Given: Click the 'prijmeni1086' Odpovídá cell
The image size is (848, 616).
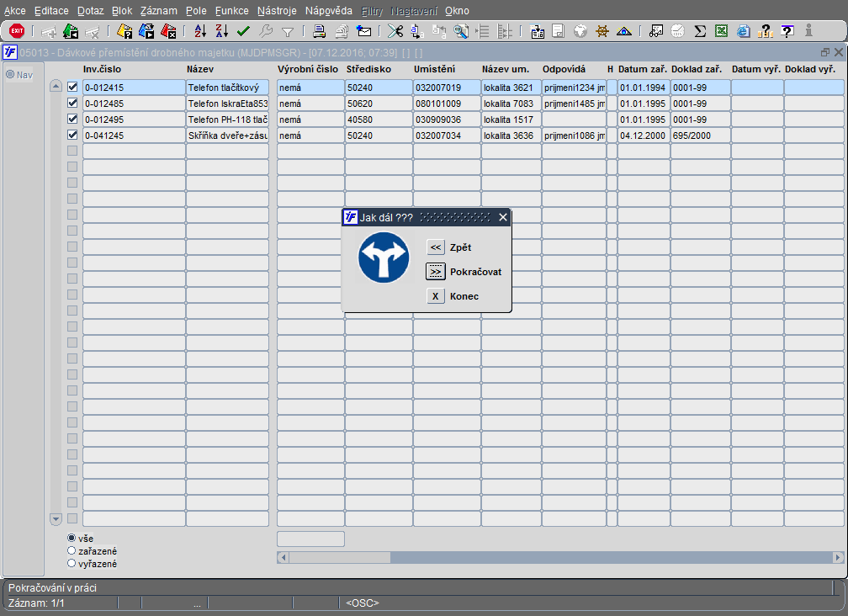Looking at the screenshot, I should coord(574,135).
